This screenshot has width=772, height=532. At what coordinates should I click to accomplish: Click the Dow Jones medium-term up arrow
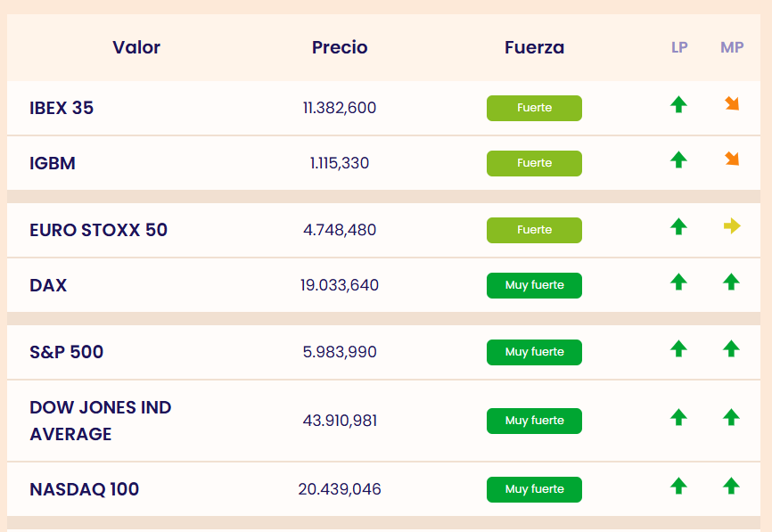point(732,417)
